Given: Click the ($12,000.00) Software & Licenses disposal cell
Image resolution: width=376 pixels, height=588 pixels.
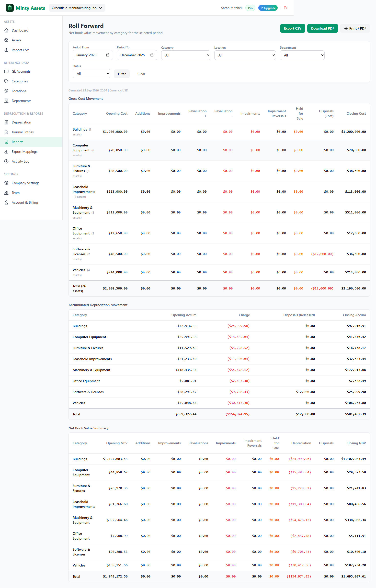Looking at the screenshot, I should coord(322,254).
